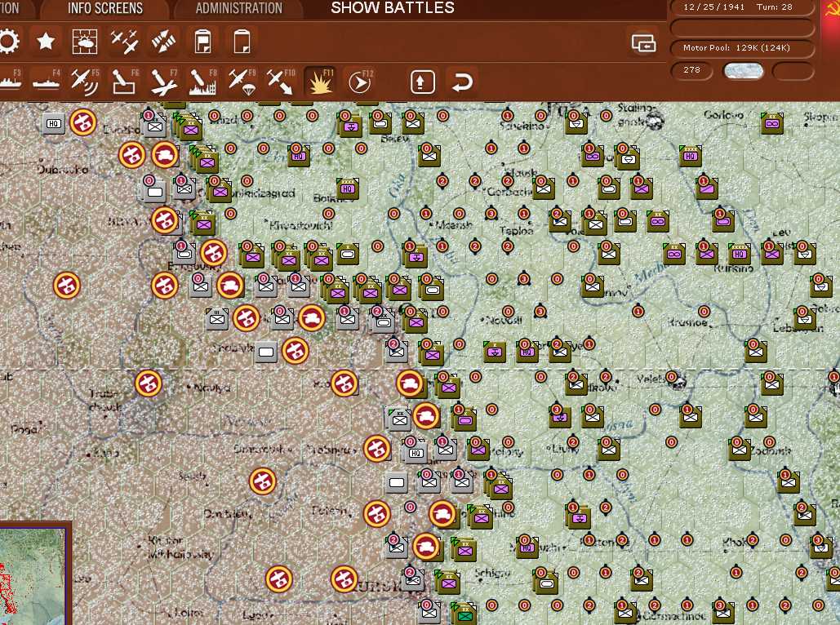Open the weather map grid icon
Viewport: 840px width, 625px height.
point(85,42)
